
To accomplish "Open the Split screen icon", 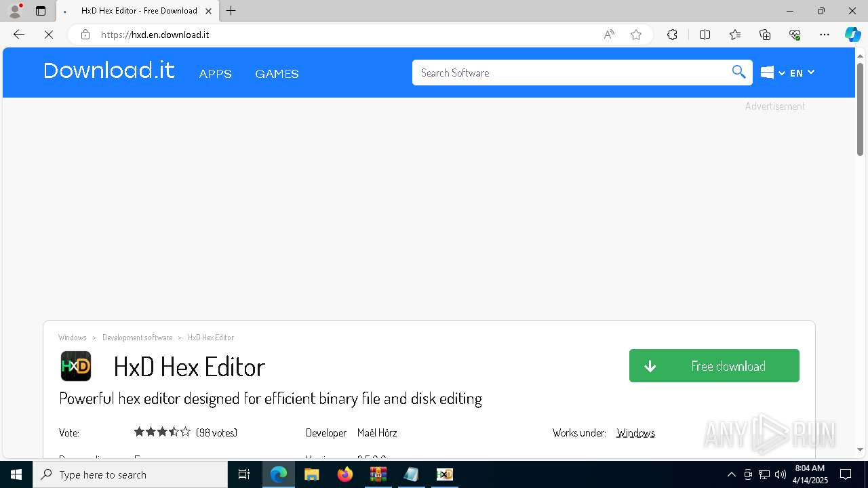I will (705, 35).
